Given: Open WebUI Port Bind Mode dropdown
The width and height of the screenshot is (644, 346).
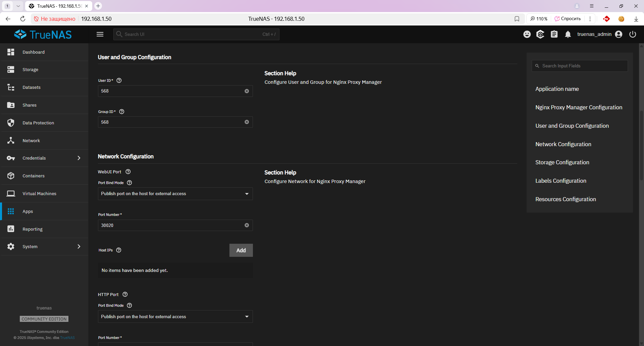Looking at the screenshot, I should (175, 194).
